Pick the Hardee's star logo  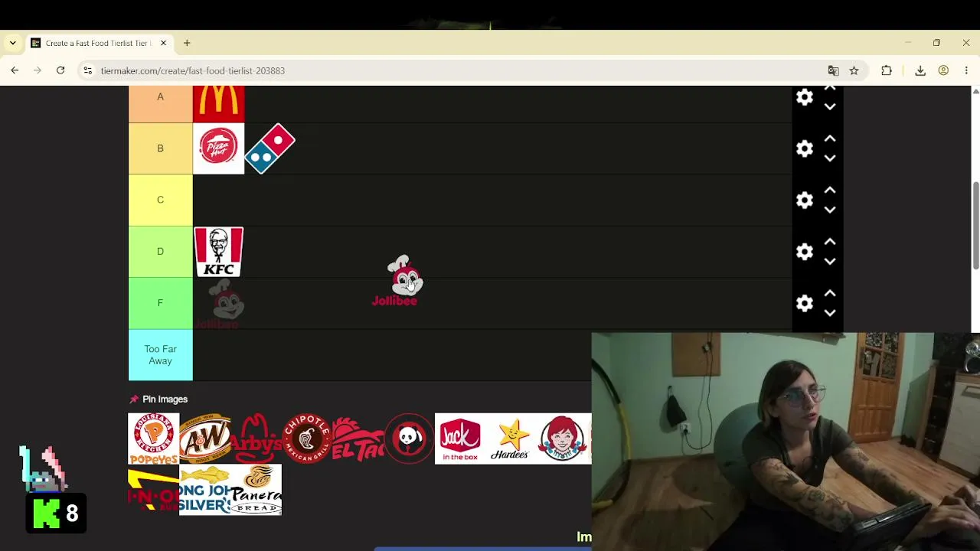(511, 439)
